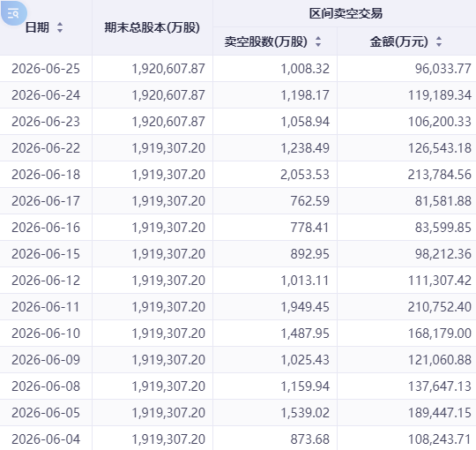Click amount 137,647.13 cell
The height and width of the screenshot is (450, 476).
tap(439, 386)
